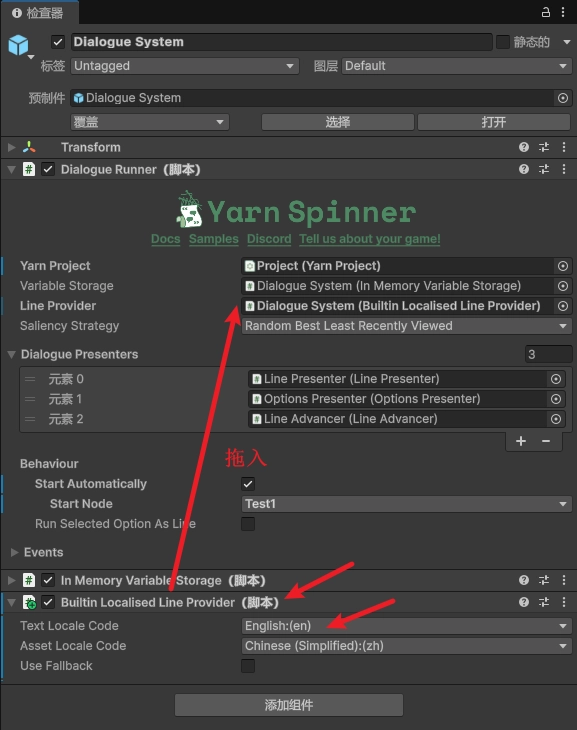Click object picker for Yarn Project
Image resolution: width=577 pixels, height=730 pixels.
[563, 266]
